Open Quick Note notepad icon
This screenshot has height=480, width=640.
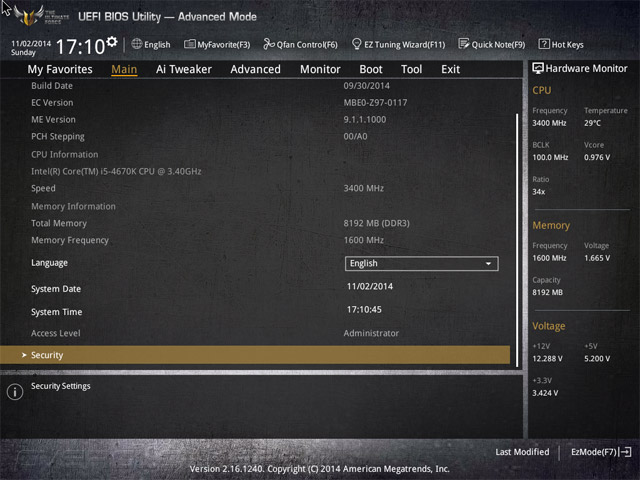tap(464, 44)
